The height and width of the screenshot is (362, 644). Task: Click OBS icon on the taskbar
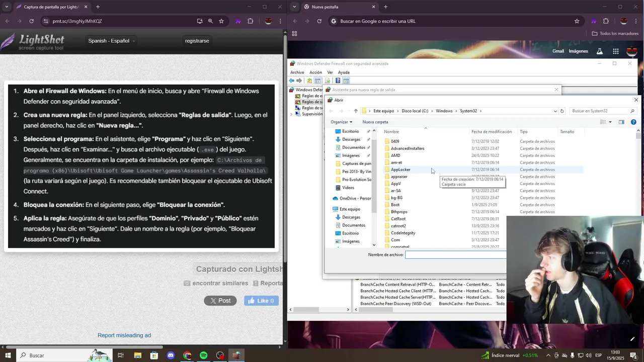(220, 355)
